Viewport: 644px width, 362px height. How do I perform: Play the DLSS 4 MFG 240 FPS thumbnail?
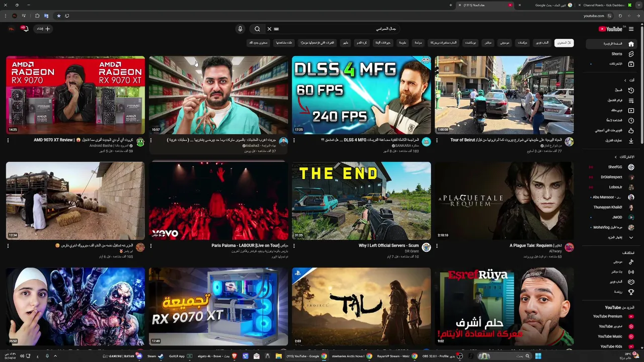[x=361, y=95]
